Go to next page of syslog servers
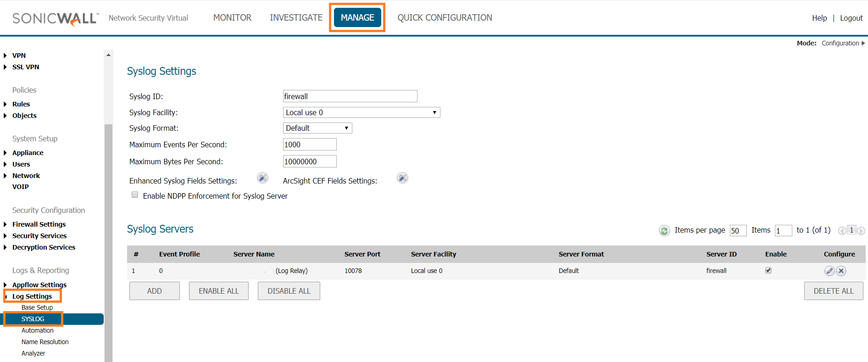868x362 pixels. pyautogui.click(x=861, y=231)
